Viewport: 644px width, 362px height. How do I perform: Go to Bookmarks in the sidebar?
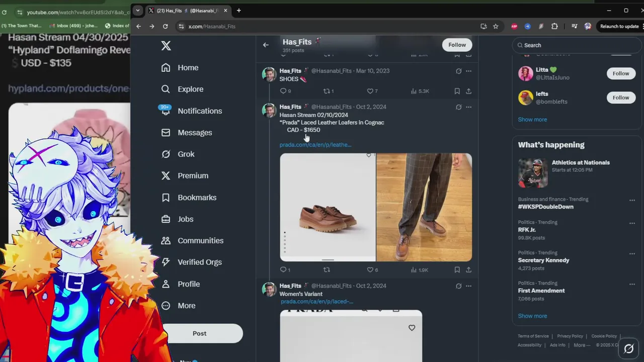pos(189,198)
